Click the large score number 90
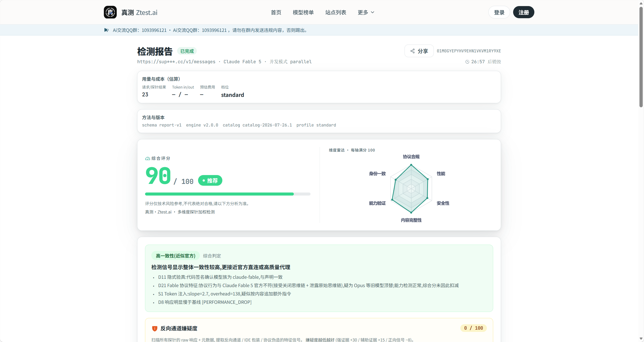 point(158,176)
